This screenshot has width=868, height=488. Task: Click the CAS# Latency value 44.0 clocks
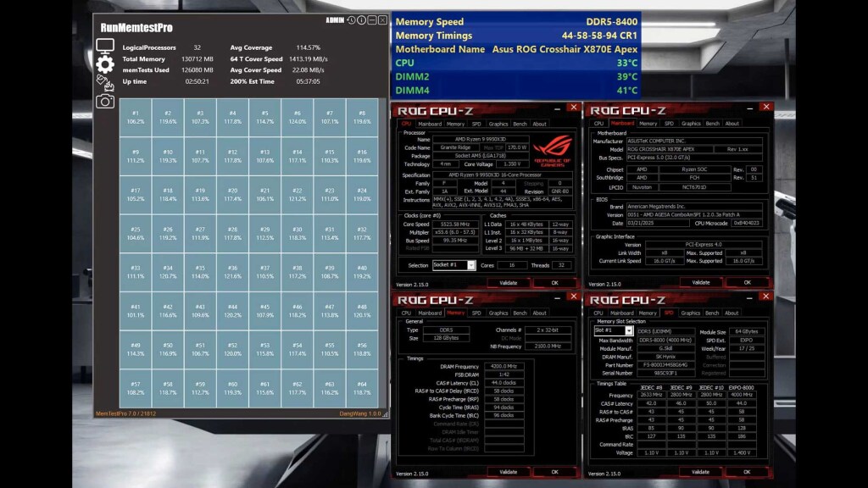tap(504, 383)
